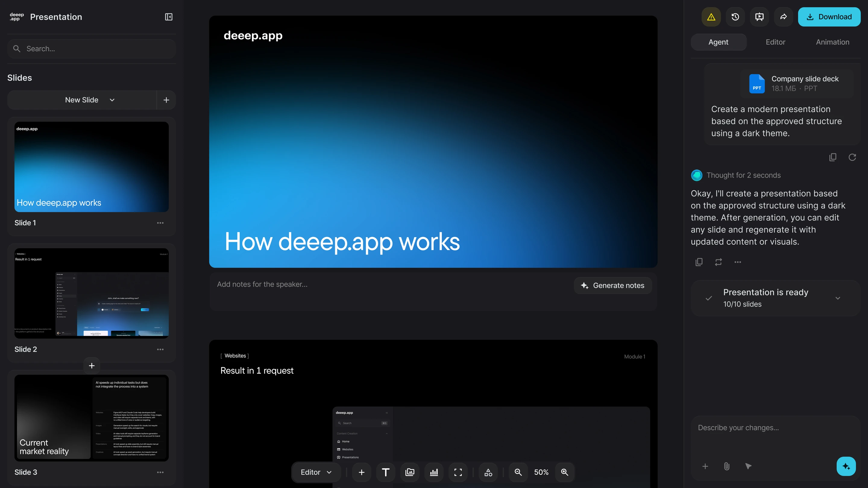The width and height of the screenshot is (868, 488).
Task: Add a new slide with plus button
Action: (x=166, y=100)
